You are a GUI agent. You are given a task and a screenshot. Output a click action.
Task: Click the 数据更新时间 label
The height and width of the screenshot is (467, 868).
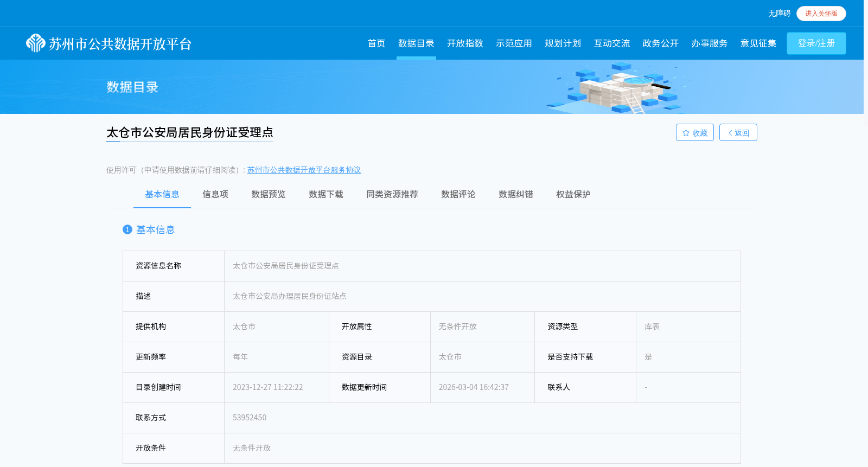click(365, 387)
